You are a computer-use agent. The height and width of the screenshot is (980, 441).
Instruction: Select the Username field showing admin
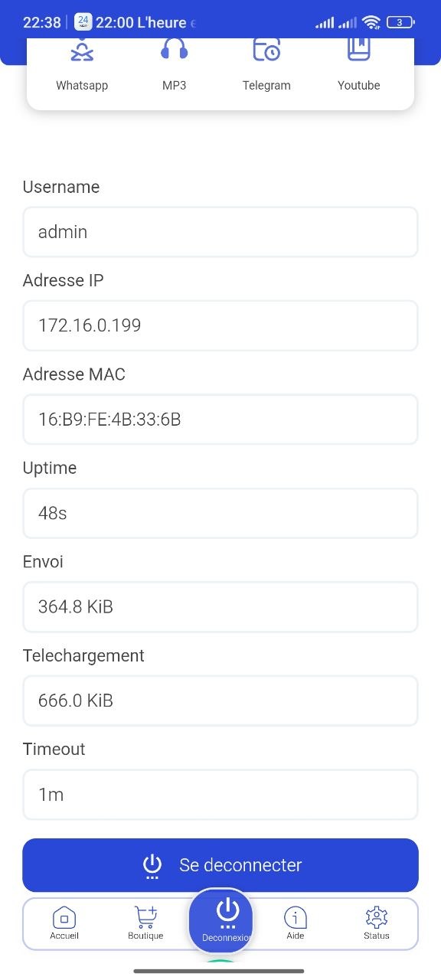pyautogui.click(x=220, y=232)
